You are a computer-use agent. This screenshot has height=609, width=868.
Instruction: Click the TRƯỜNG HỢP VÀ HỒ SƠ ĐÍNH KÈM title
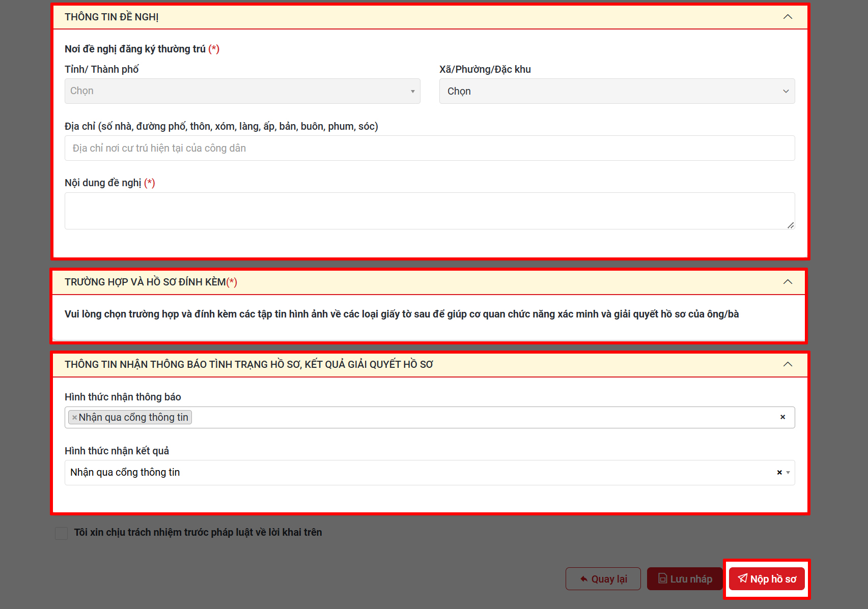tap(145, 282)
